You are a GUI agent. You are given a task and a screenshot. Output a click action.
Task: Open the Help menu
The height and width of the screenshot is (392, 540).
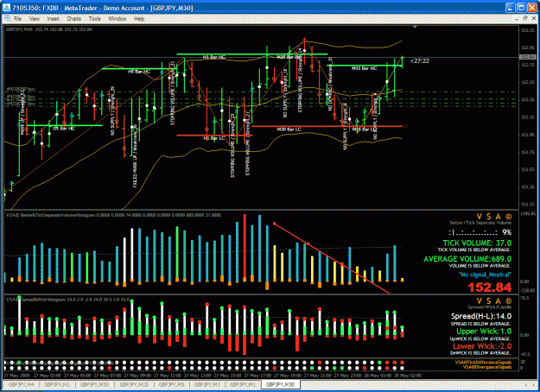pos(139,19)
